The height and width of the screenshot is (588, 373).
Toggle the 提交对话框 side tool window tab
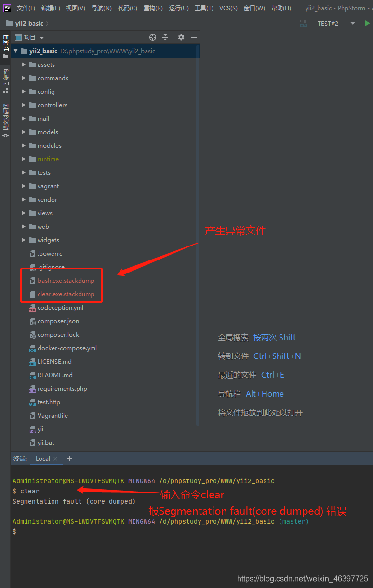[5, 121]
